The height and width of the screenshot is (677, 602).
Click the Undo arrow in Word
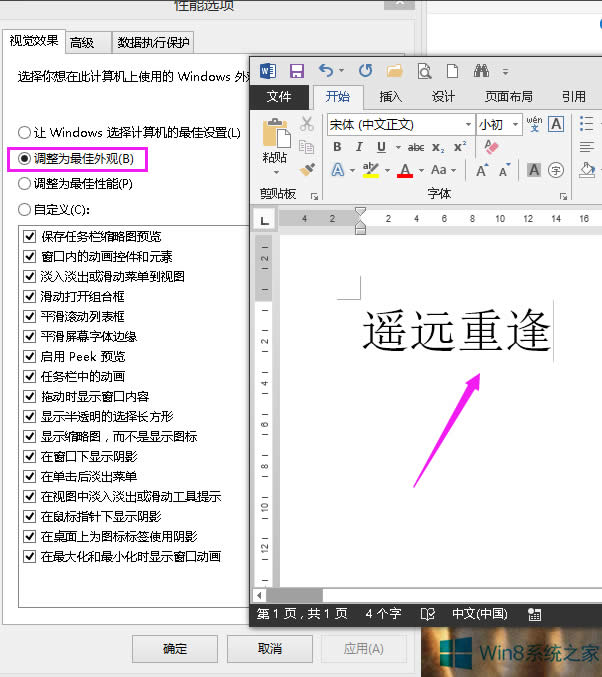[326, 70]
